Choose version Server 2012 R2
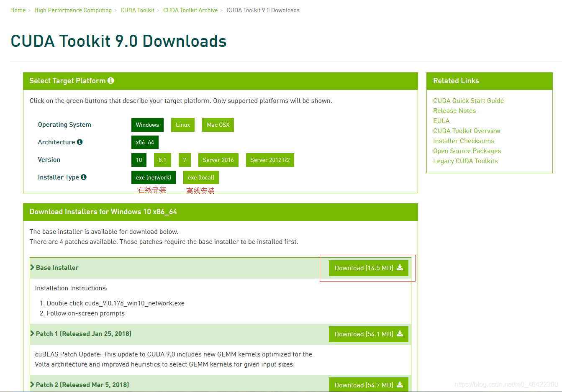 pos(270,160)
